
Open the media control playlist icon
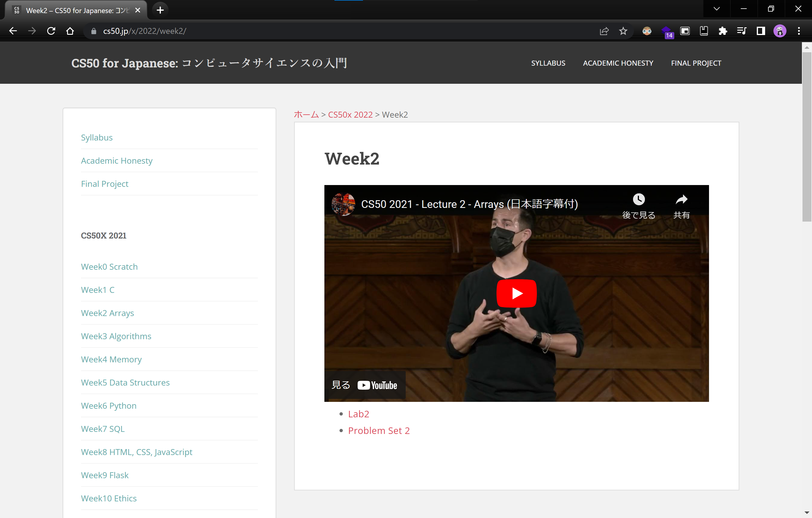click(x=742, y=31)
